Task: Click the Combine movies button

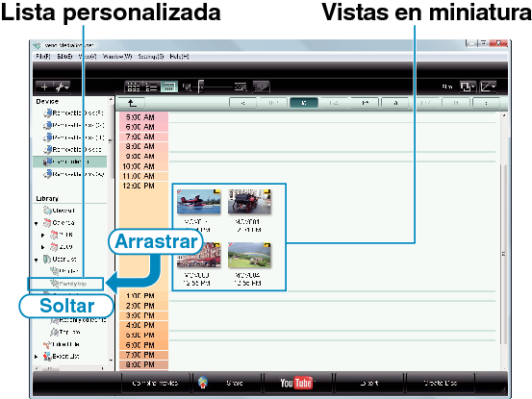Action: click(156, 383)
